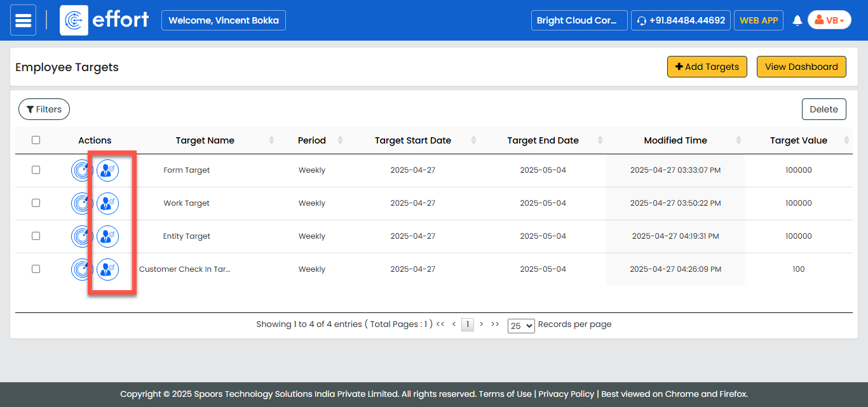Open employee assign icon for Customer Check In

click(107, 269)
